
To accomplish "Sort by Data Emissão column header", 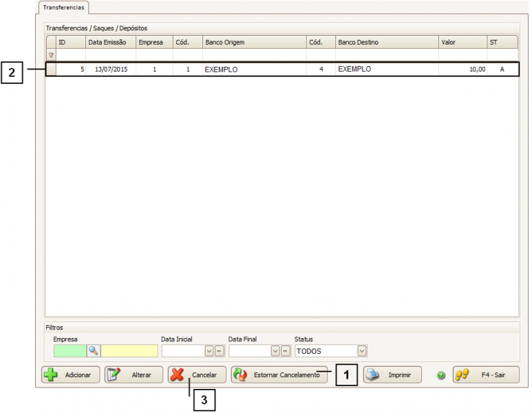I will click(110, 43).
